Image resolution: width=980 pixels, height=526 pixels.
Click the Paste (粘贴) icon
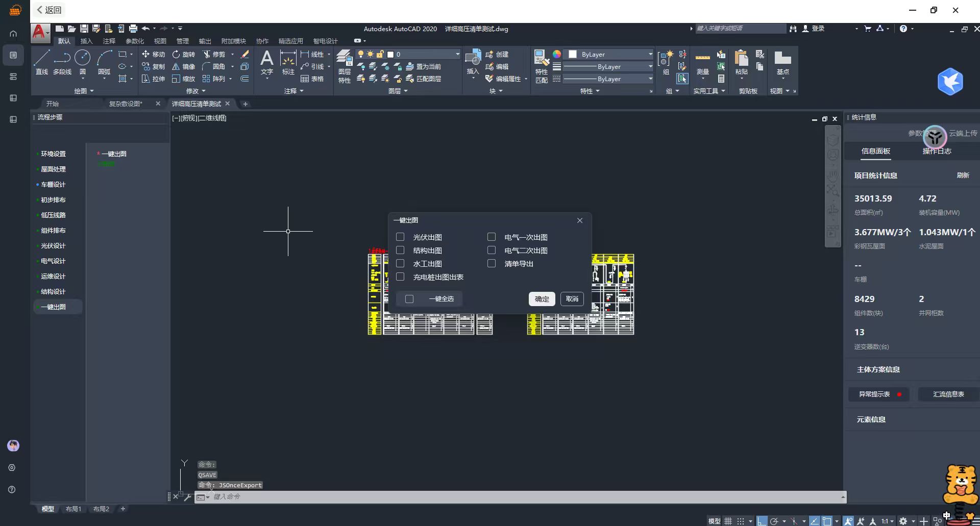(741, 62)
